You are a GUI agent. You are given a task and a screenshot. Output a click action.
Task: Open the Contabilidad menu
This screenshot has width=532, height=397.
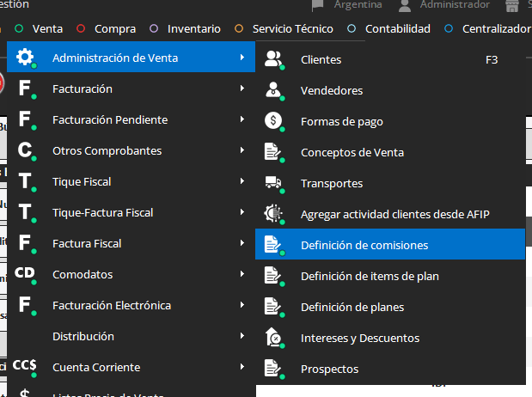[397, 28]
